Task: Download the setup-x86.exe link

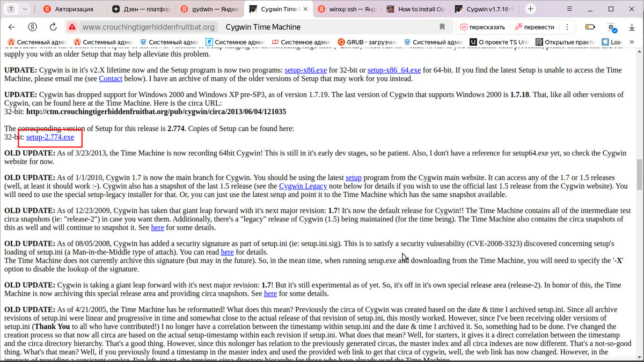Action: tap(305, 70)
